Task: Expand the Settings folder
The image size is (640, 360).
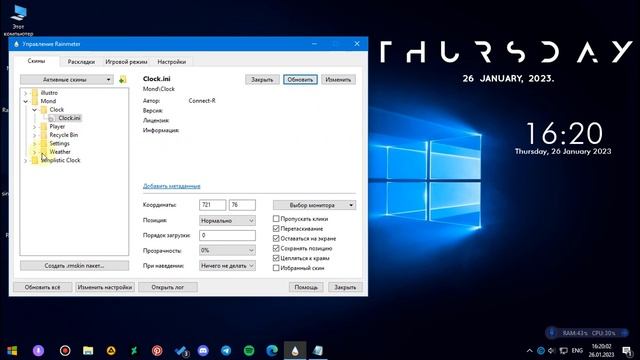Action: coord(35,144)
